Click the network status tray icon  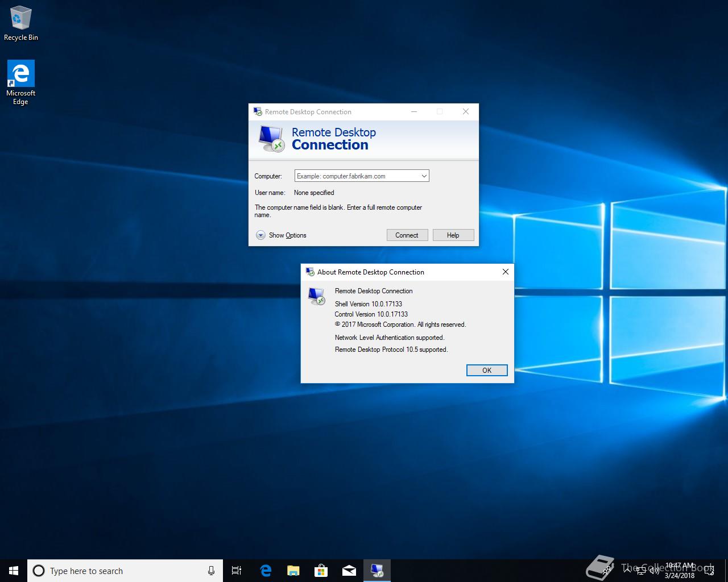(641, 571)
